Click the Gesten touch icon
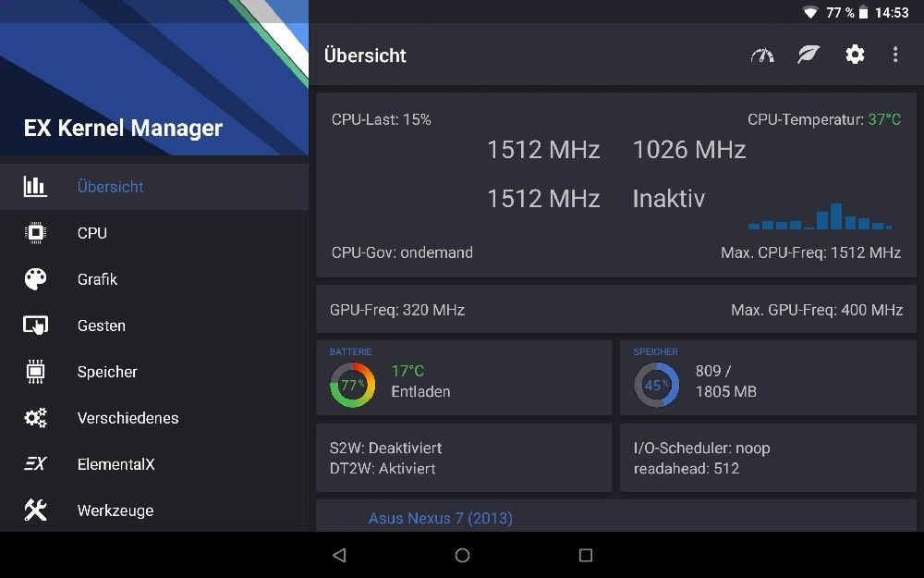Screen dimensions: 924x578 pos(35,325)
